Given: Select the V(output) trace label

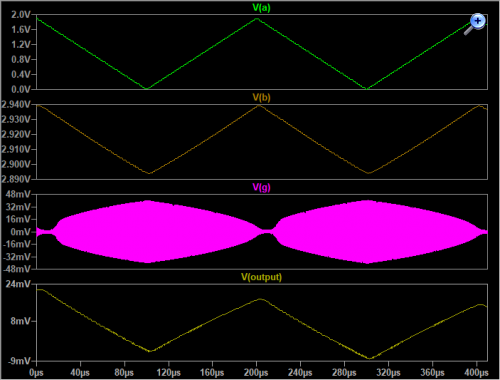Looking at the screenshot, I should click(x=261, y=277).
